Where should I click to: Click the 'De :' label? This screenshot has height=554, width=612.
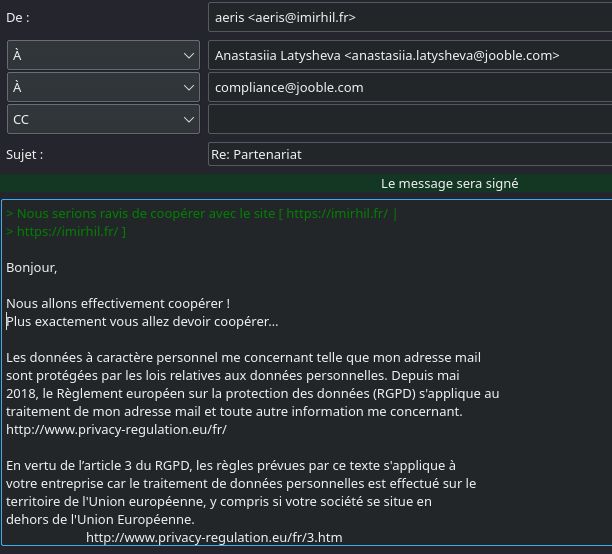(x=18, y=18)
